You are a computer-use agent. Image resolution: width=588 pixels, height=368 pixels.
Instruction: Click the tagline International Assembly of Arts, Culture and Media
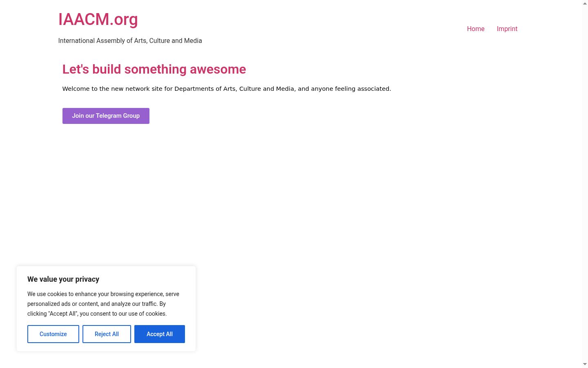[130, 40]
